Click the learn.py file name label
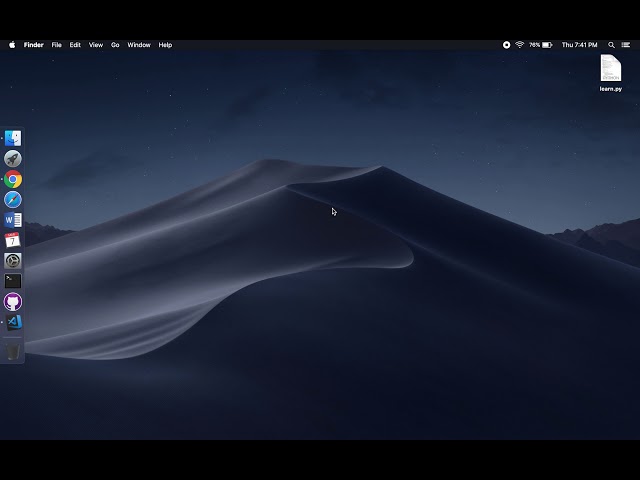 point(611,89)
